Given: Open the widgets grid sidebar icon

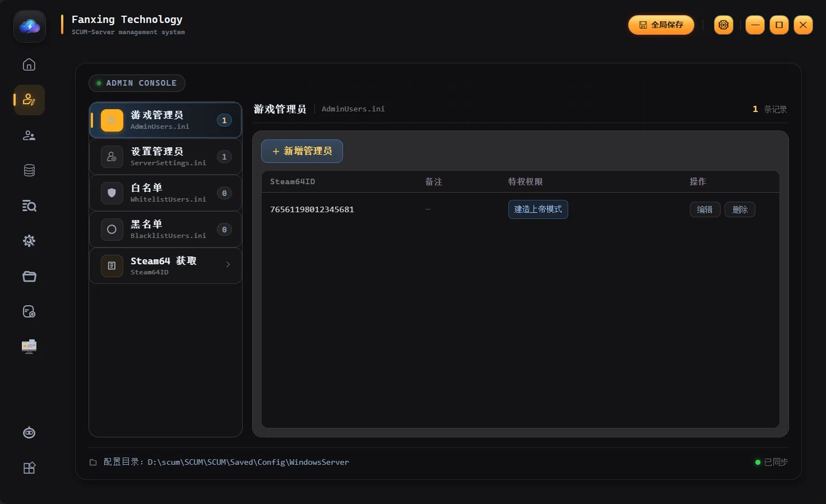Looking at the screenshot, I should coord(29,468).
